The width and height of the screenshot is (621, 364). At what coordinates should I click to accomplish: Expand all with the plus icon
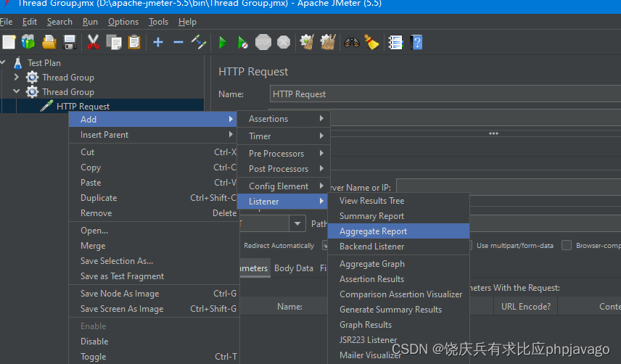coord(158,42)
